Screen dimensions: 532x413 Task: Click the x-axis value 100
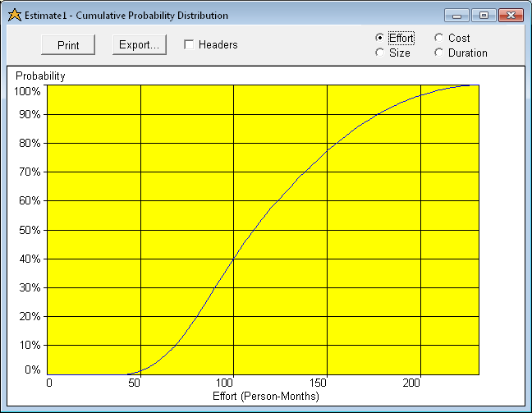point(224,383)
